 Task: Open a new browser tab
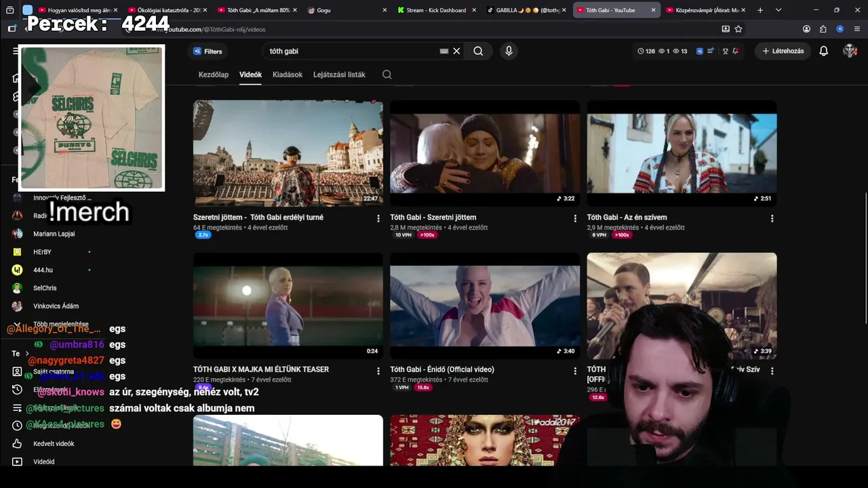click(x=760, y=10)
